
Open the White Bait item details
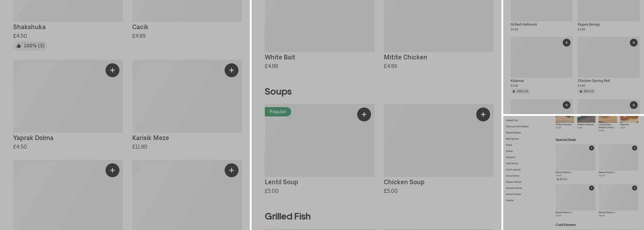[x=280, y=57]
